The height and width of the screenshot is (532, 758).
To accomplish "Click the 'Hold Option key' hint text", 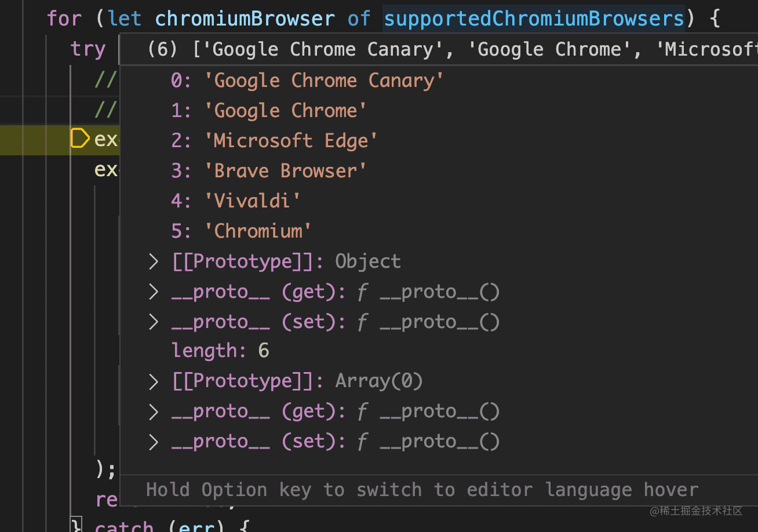I will (x=422, y=490).
